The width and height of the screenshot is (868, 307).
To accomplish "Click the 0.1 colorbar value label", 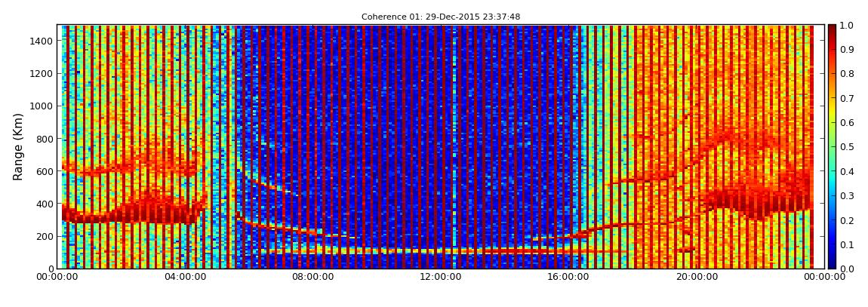I will tap(846, 244).
